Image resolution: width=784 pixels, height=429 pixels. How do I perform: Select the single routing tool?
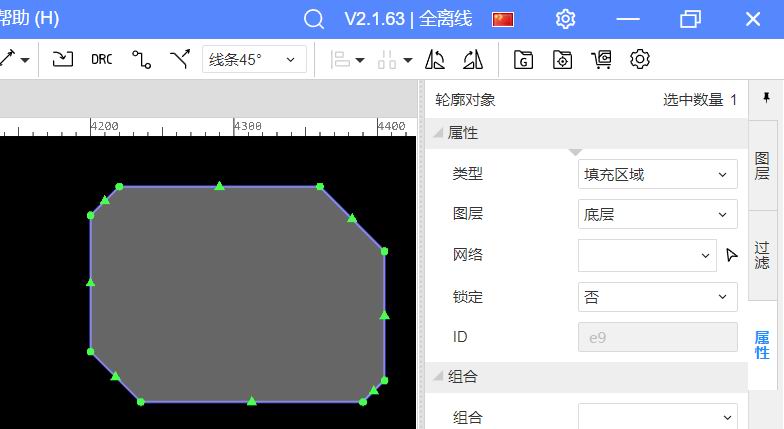[142, 59]
